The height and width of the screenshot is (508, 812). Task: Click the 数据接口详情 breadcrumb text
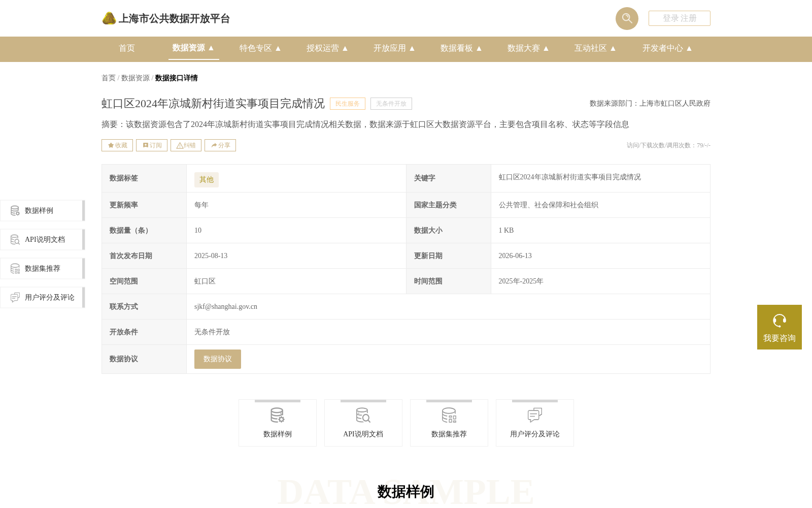(x=177, y=78)
